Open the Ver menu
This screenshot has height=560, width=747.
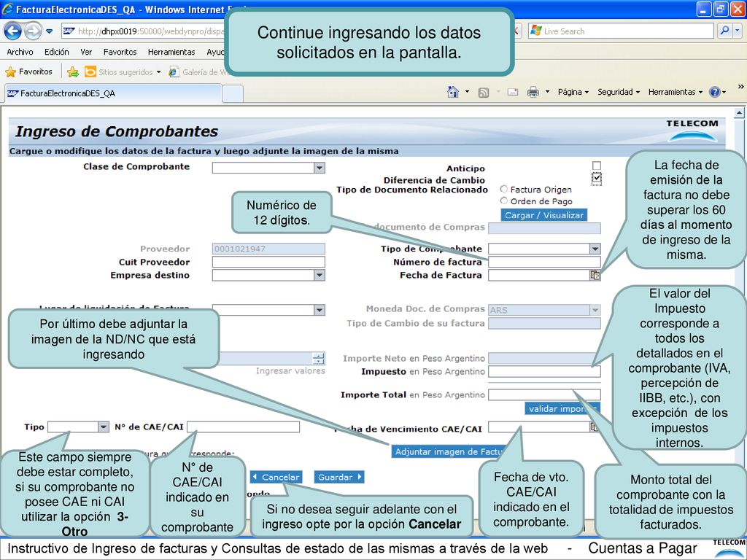pos(86,52)
